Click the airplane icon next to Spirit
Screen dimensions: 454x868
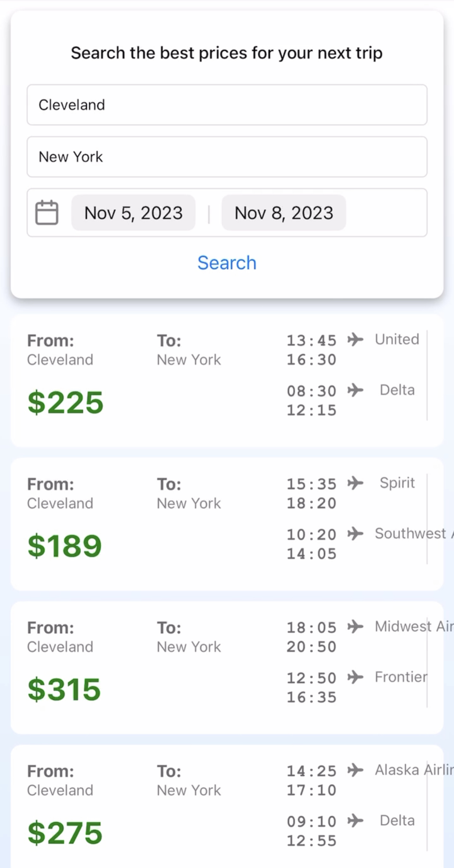pos(355,483)
